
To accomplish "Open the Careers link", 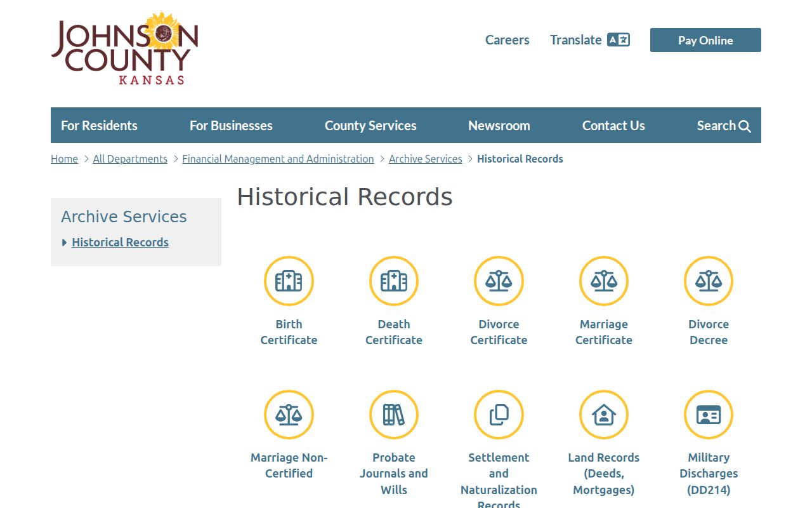I will click(x=507, y=40).
